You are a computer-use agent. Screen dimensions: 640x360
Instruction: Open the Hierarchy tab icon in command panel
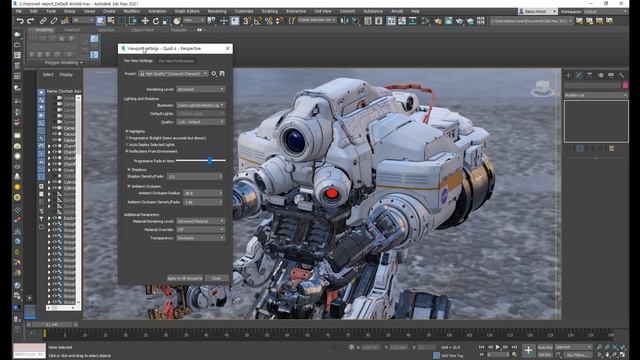590,75
